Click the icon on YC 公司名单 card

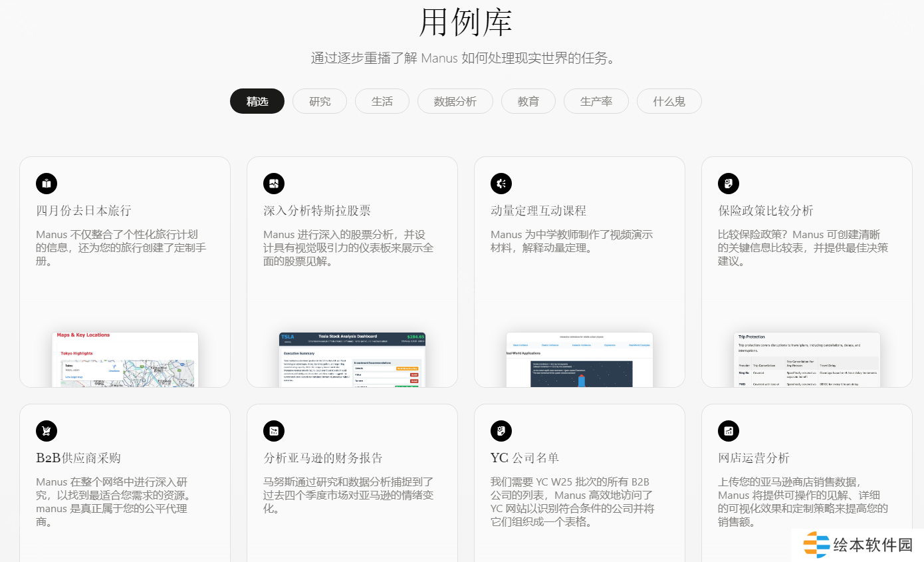coord(501,431)
